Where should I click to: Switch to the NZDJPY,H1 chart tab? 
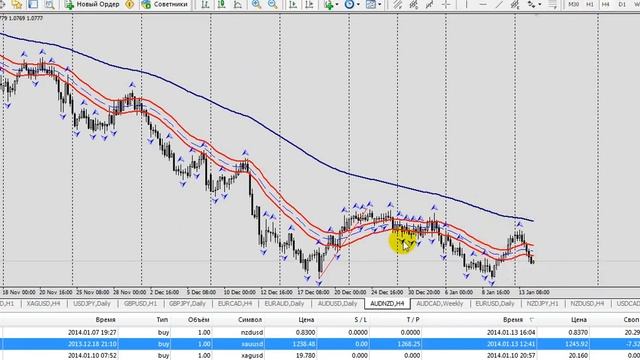pyautogui.click(x=542, y=304)
